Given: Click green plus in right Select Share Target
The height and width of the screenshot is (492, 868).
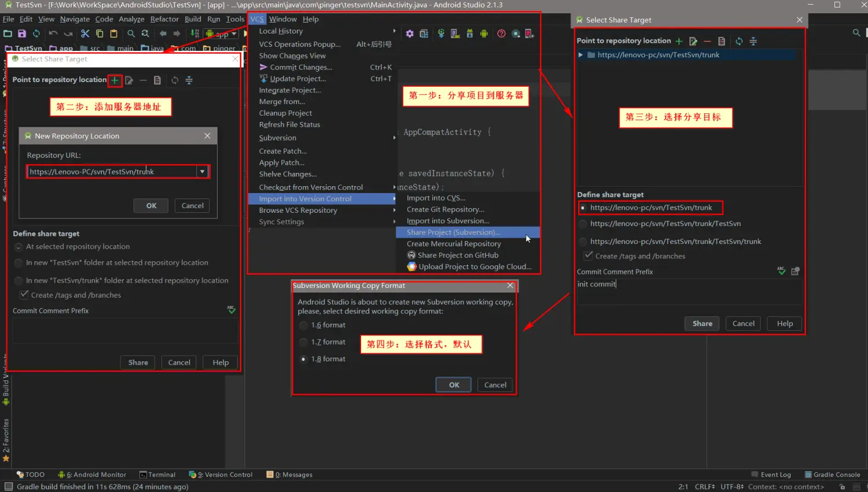Looking at the screenshot, I should 679,41.
